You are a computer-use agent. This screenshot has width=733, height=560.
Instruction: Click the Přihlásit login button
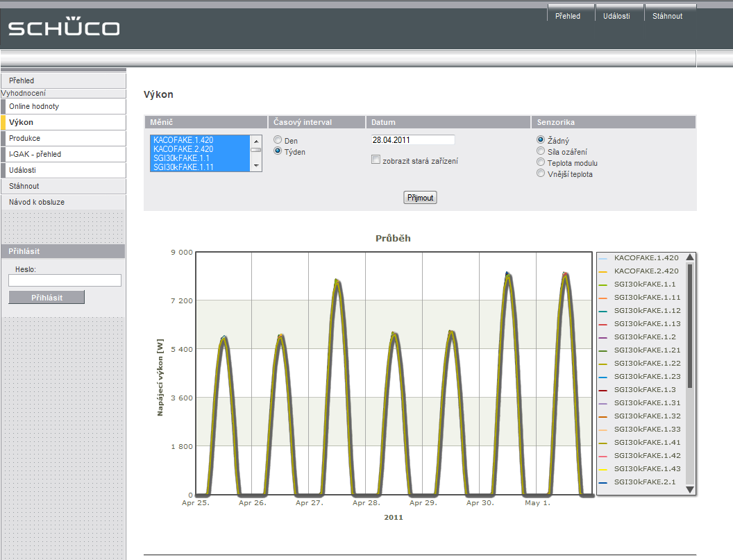47,297
